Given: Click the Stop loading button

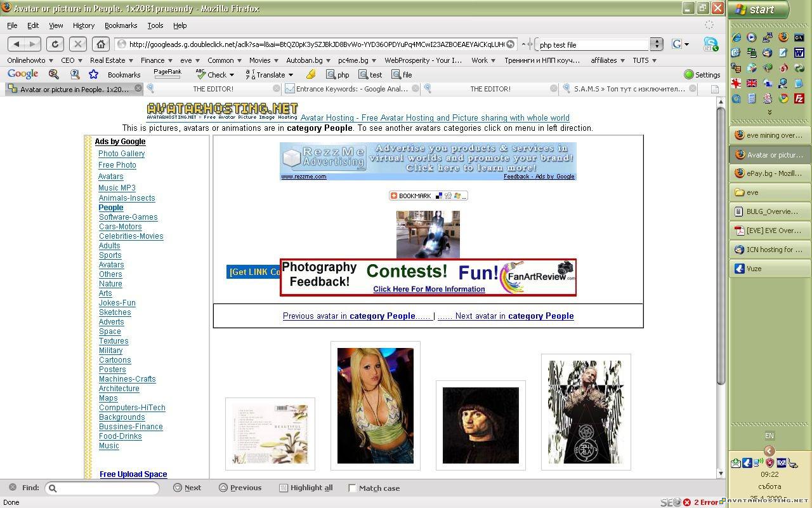Looking at the screenshot, I should coord(77,44).
